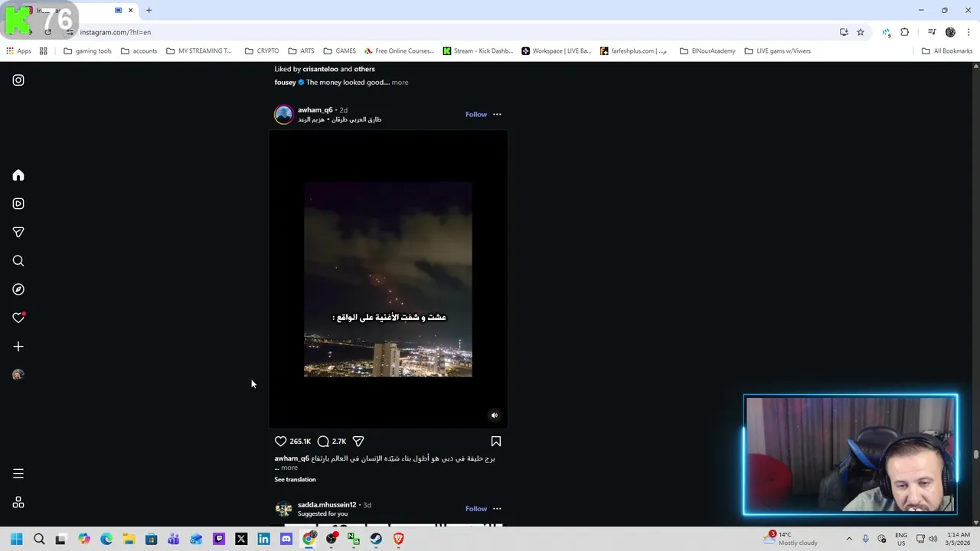
Task: Open Stream - Kick Dashboard bookmark
Action: pyautogui.click(x=478, y=51)
